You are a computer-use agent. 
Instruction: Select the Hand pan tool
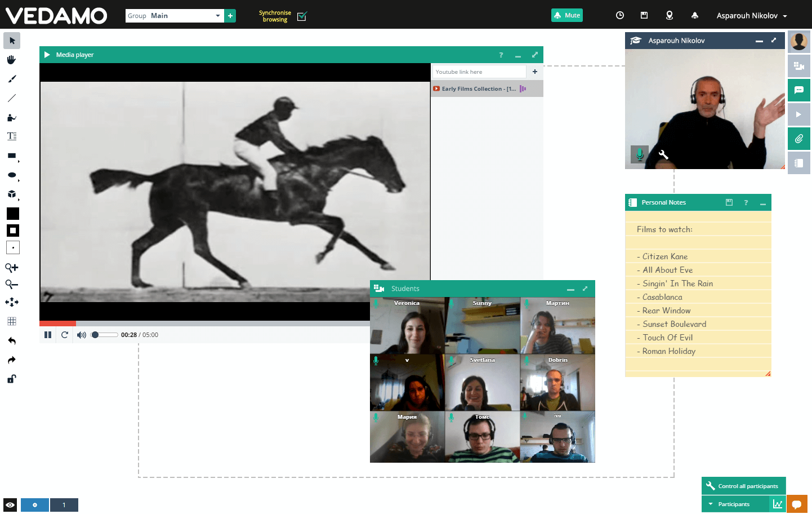(11, 59)
